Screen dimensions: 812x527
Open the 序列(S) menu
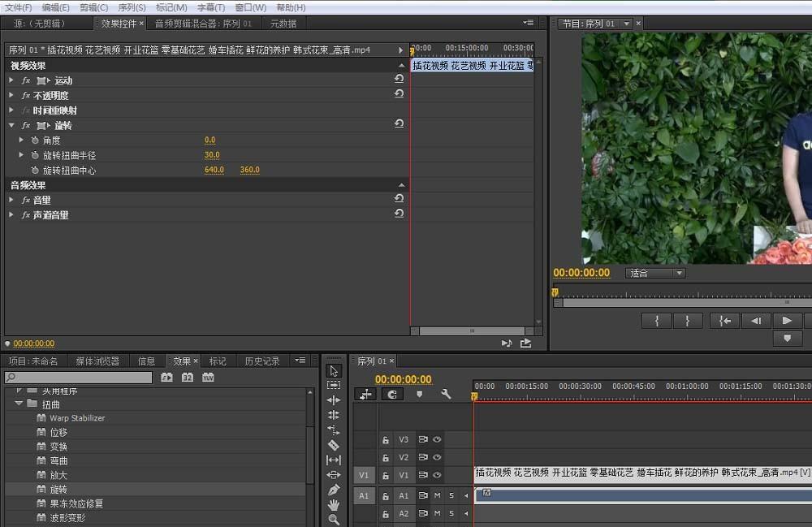coord(132,7)
